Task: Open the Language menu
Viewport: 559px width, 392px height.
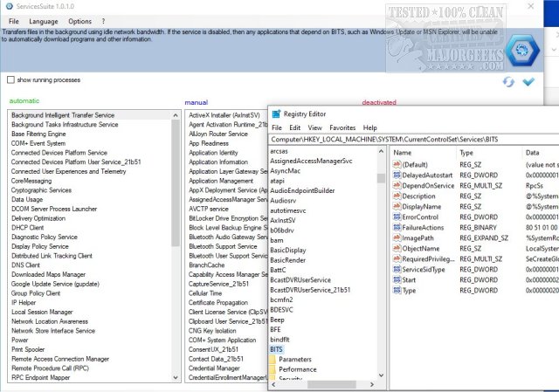Action: pos(44,21)
